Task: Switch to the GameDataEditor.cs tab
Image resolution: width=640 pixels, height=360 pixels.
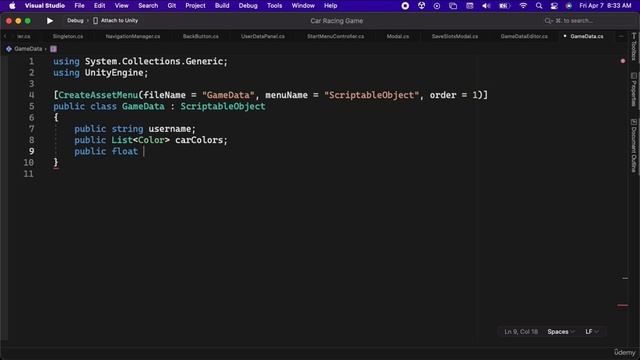Action: click(524, 36)
